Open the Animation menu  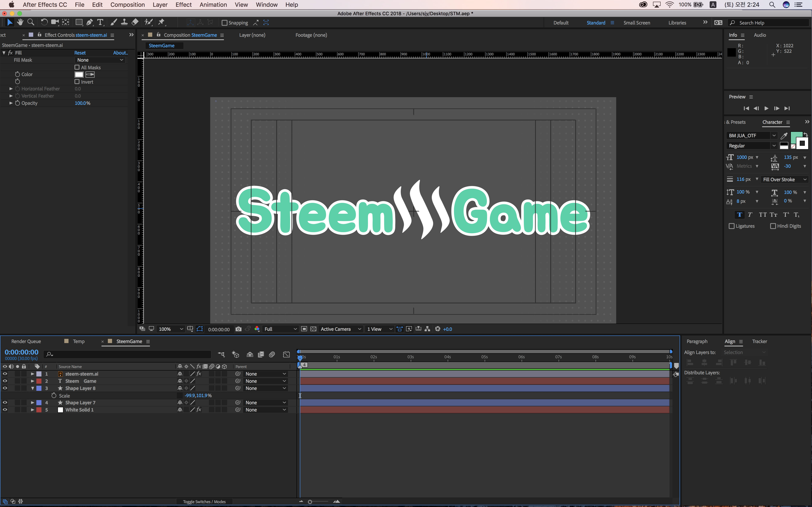[x=213, y=5]
